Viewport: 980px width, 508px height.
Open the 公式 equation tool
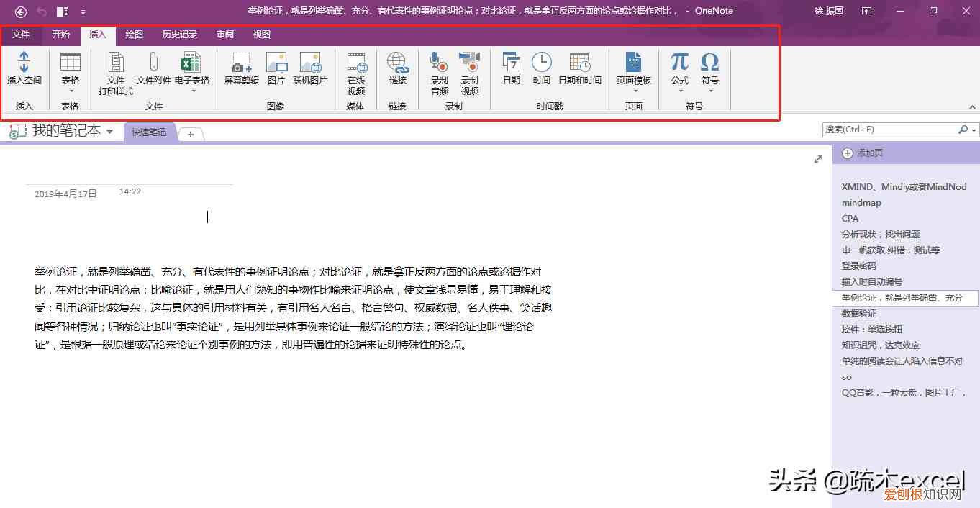click(679, 68)
